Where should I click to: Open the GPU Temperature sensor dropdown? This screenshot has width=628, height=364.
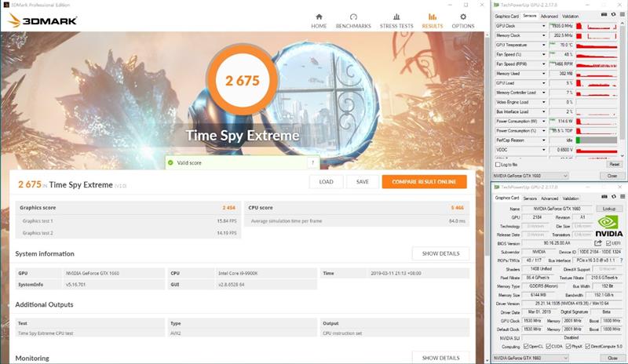pyautogui.click(x=543, y=46)
